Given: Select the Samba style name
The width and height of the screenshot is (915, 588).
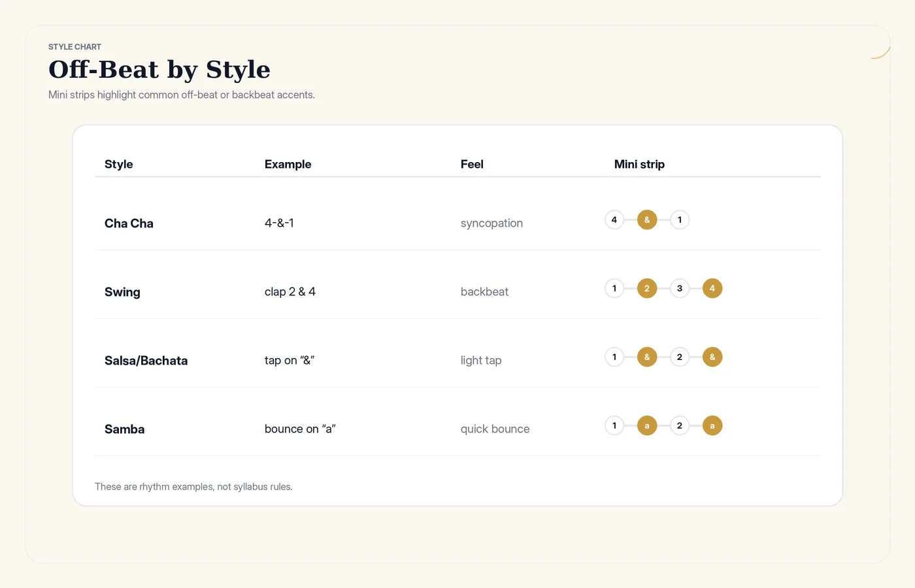Looking at the screenshot, I should 124,429.
